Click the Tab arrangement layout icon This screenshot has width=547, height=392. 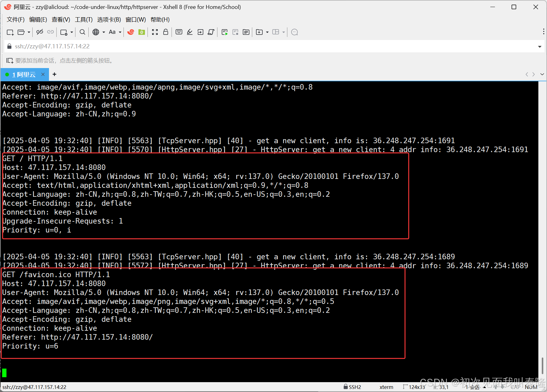coord(276,32)
